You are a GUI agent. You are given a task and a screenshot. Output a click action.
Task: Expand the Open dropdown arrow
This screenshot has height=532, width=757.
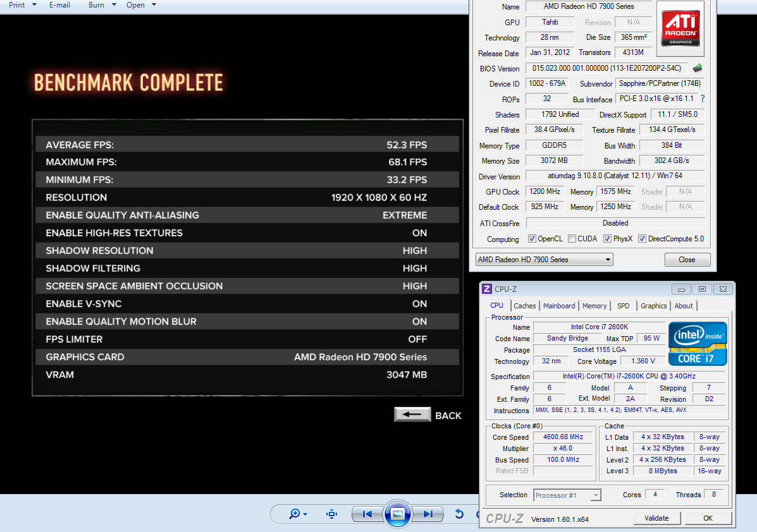(154, 5)
